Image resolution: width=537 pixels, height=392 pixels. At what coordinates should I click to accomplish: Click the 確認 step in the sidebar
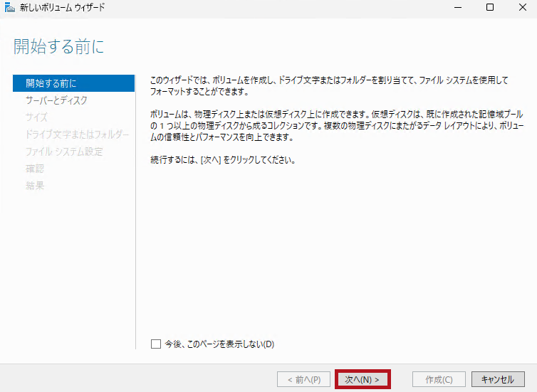coord(35,169)
